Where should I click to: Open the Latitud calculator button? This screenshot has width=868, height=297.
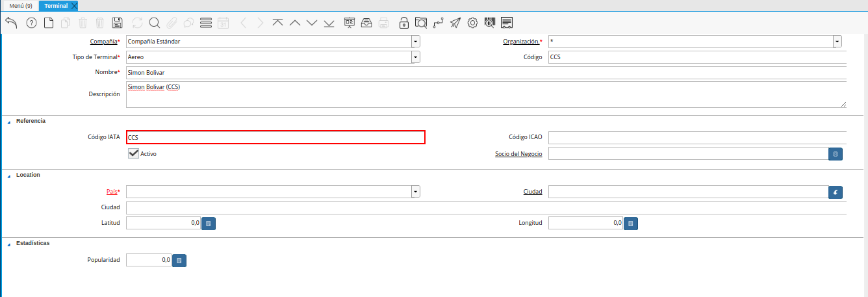209,224
